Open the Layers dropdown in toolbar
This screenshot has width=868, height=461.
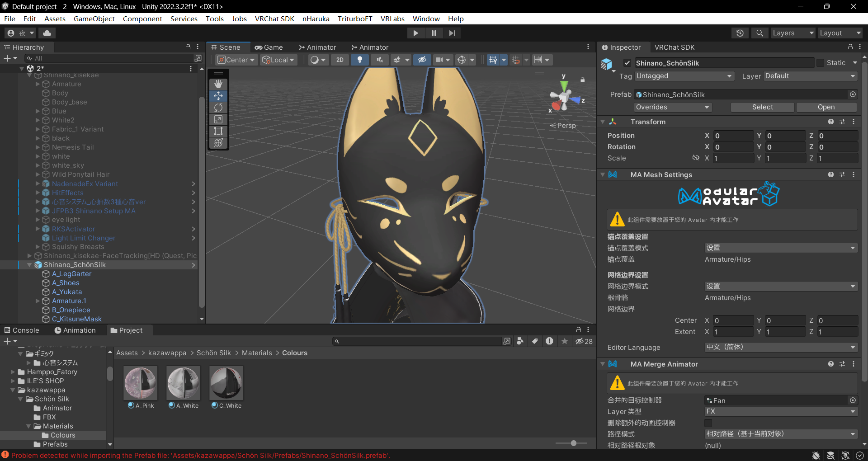pyautogui.click(x=793, y=33)
